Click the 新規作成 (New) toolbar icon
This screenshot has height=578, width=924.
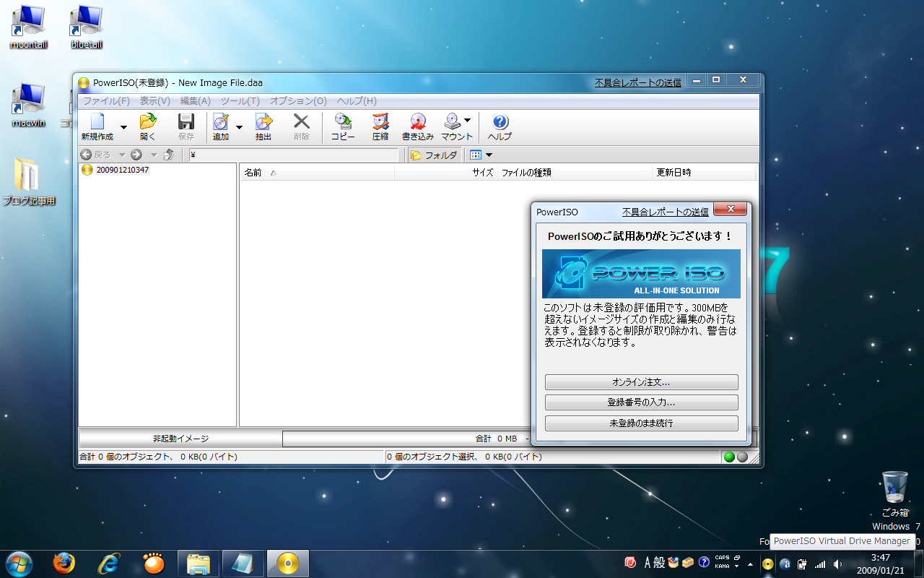[x=97, y=122]
